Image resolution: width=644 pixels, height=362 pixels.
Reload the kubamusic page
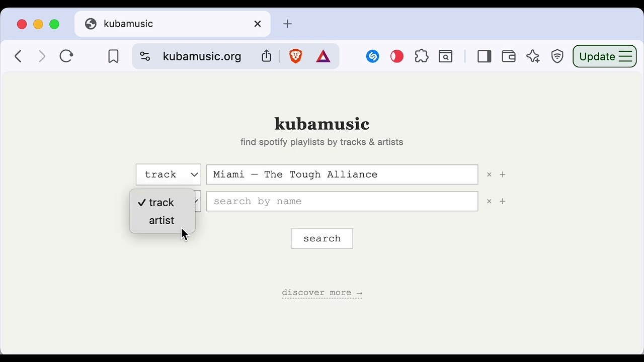click(x=66, y=56)
